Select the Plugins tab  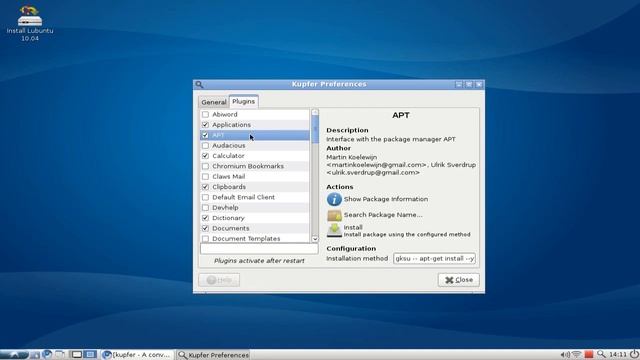(x=244, y=101)
